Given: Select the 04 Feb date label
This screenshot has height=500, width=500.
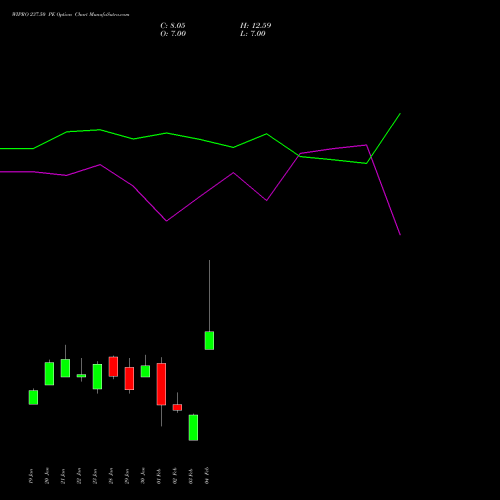Looking at the screenshot, I should 207,476.
